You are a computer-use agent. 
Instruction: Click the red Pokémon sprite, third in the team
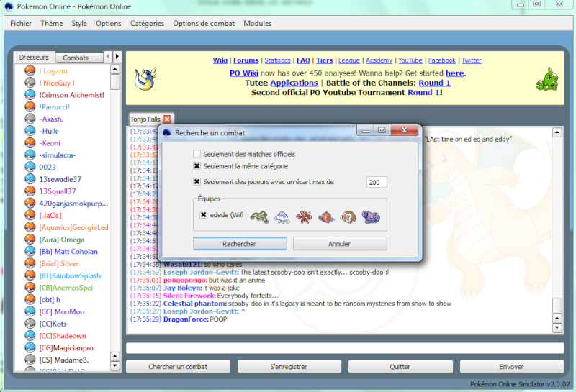click(304, 217)
